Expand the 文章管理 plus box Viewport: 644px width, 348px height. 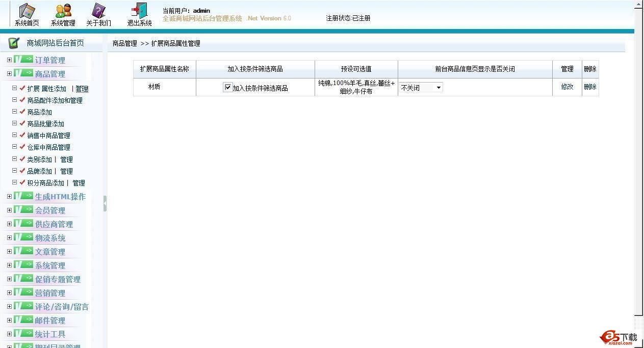tap(9, 251)
